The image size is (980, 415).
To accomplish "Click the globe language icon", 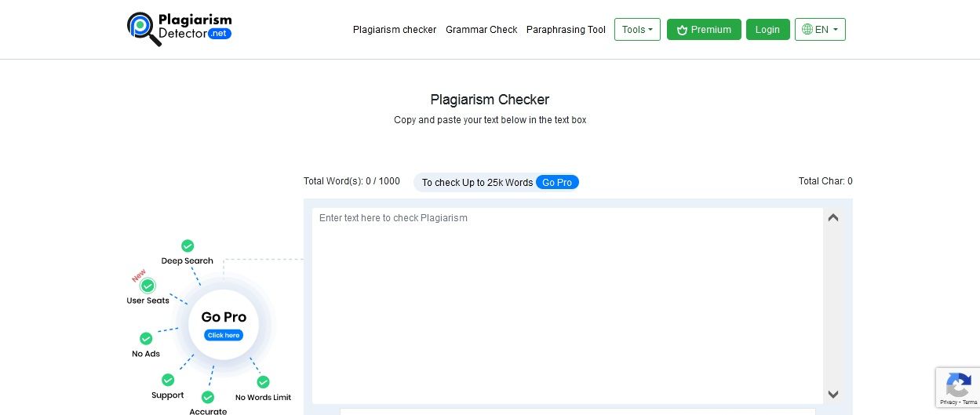I will [x=807, y=30].
